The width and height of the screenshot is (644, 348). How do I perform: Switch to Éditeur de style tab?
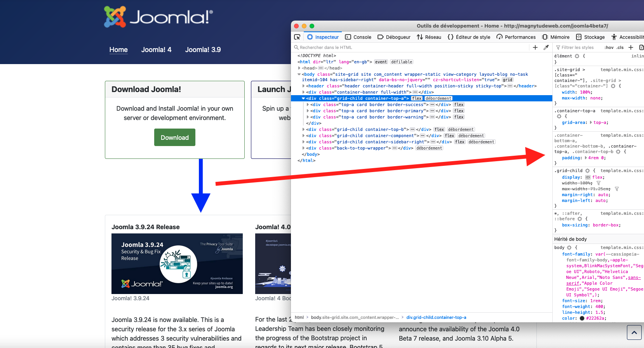click(x=469, y=37)
